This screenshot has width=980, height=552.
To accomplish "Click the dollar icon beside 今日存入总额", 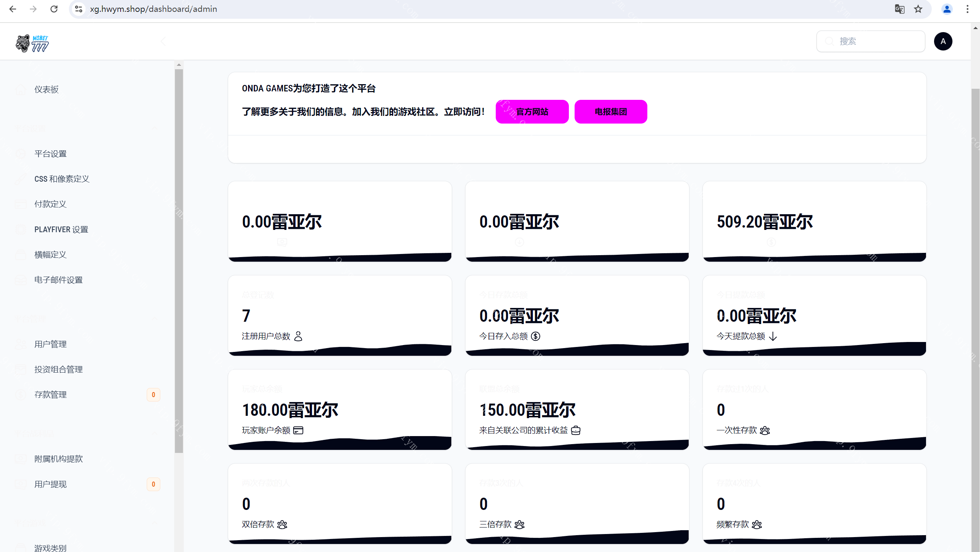I will tap(536, 336).
